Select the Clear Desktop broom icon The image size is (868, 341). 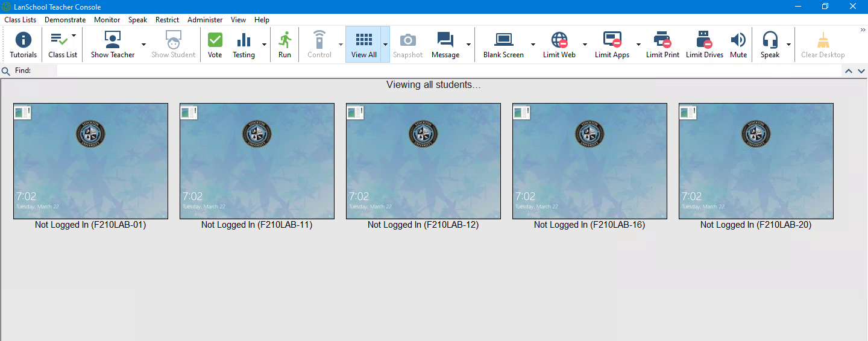823,45
